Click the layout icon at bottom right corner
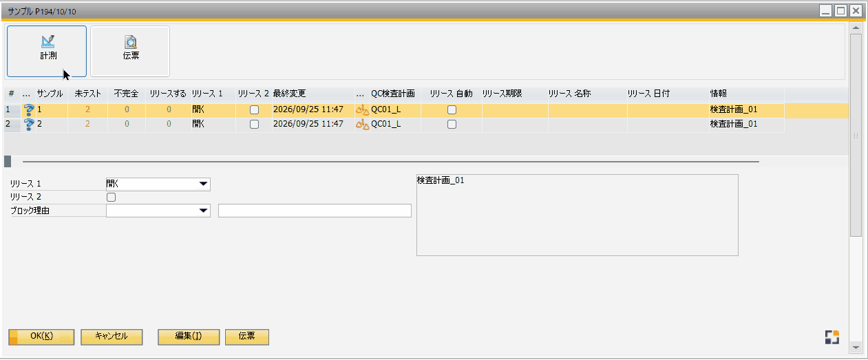Viewport: 868px width, 360px height. [833, 337]
